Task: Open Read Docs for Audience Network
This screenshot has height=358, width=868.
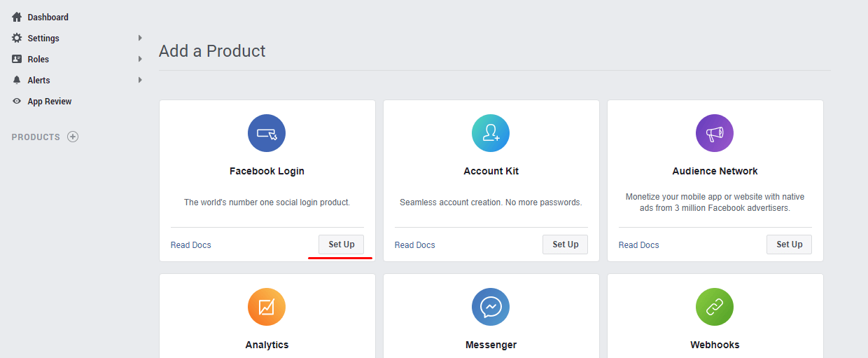Action: [x=638, y=245]
